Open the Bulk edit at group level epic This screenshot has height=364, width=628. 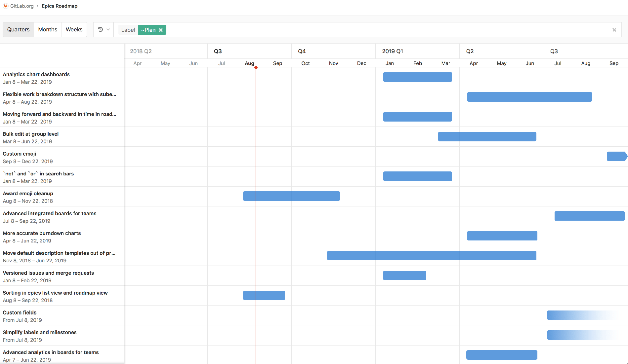click(x=30, y=134)
